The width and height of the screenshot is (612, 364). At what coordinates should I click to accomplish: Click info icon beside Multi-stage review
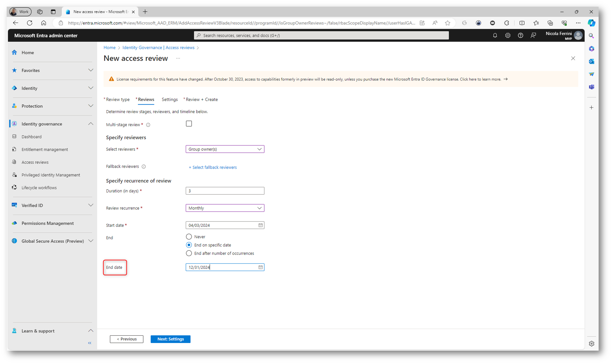148,125
